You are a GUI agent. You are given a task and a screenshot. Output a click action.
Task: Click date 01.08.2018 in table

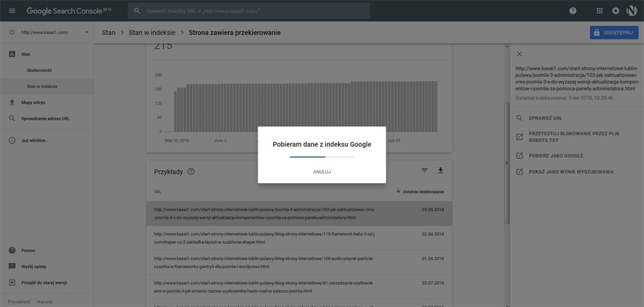tap(433, 259)
